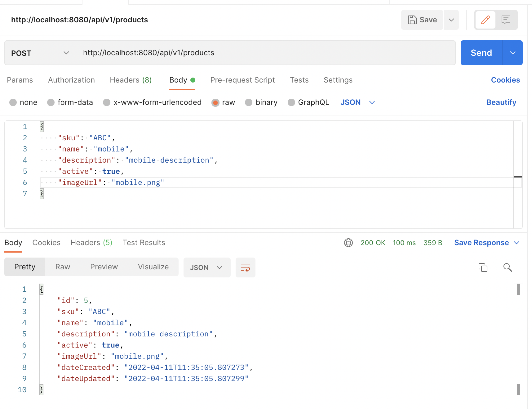Click the "name": "mobile" response line
Image resolution: width=532 pixels, height=409 pixels.
[95, 323]
